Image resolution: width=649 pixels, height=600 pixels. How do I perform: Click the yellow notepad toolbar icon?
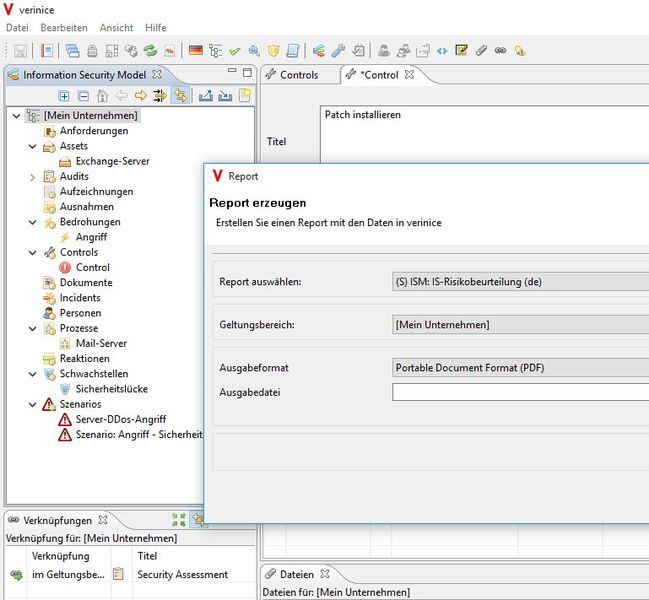point(461,50)
